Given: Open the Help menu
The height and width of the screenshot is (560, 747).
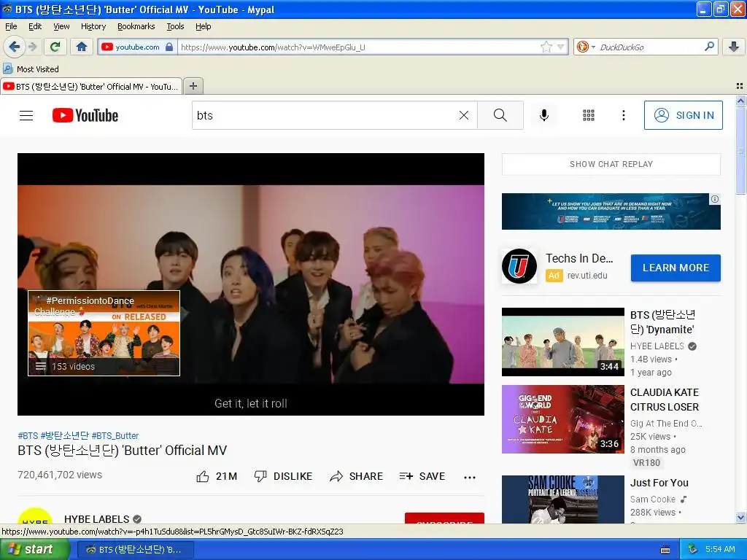Looking at the screenshot, I should (203, 26).
